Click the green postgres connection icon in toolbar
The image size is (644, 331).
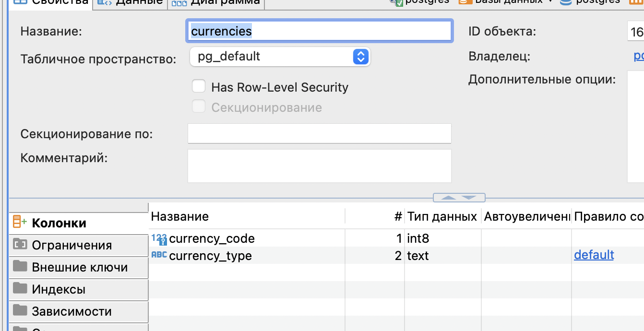point(398,2)
